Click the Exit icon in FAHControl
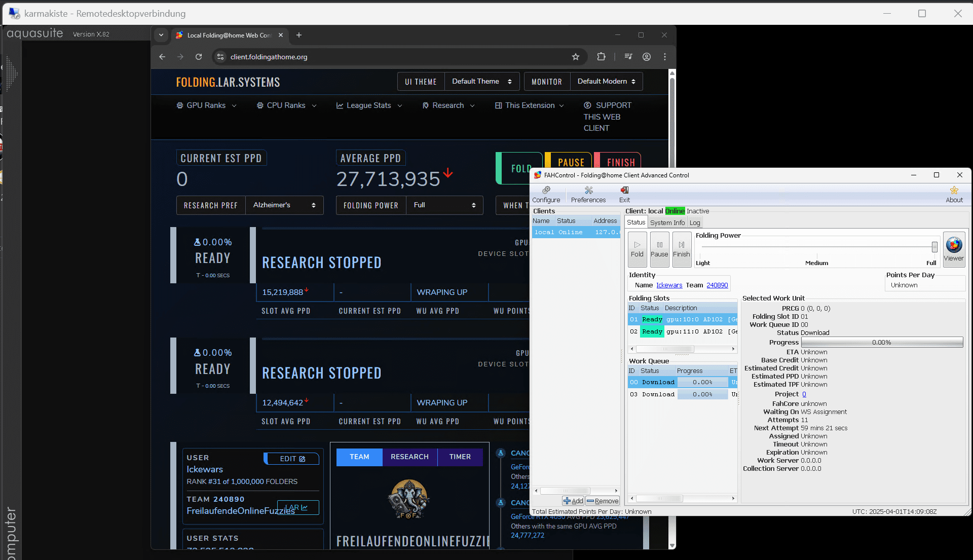Viewport: 973px width, 560px height. 624,195
